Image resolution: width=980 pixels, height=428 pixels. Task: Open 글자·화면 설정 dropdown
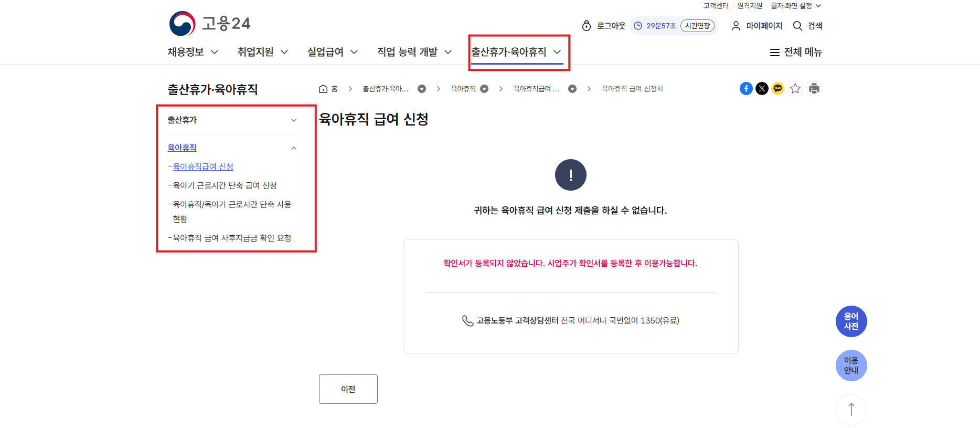coord(796,6)
